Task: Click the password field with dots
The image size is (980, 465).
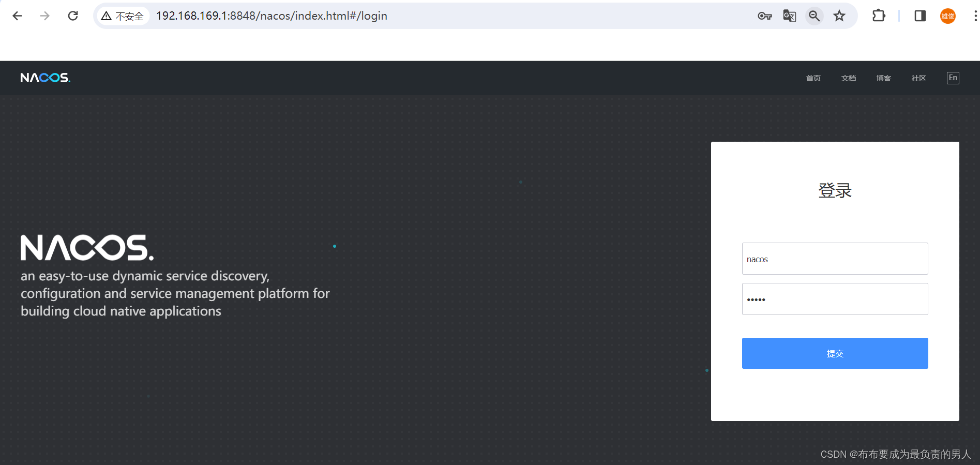Action: coord(835,299)
